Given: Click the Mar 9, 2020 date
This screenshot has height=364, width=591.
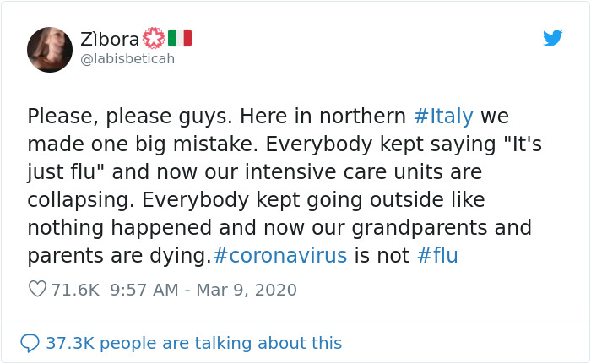Looking at the screenshot, I should 247,290.
